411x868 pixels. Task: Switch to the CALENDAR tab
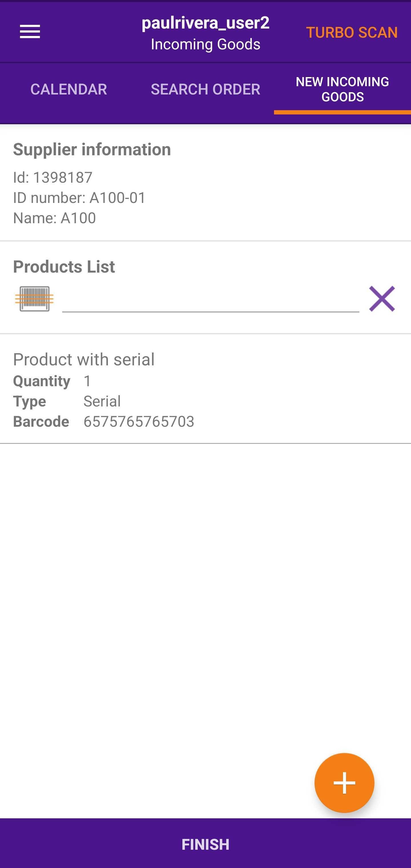69,89
